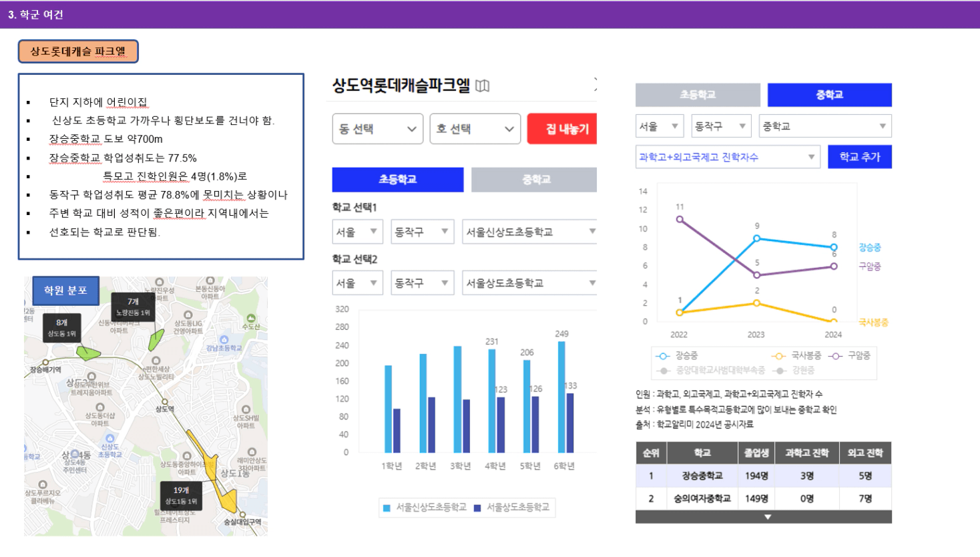Click the 8개 상도동 academy cluster marker

(61, 327)
